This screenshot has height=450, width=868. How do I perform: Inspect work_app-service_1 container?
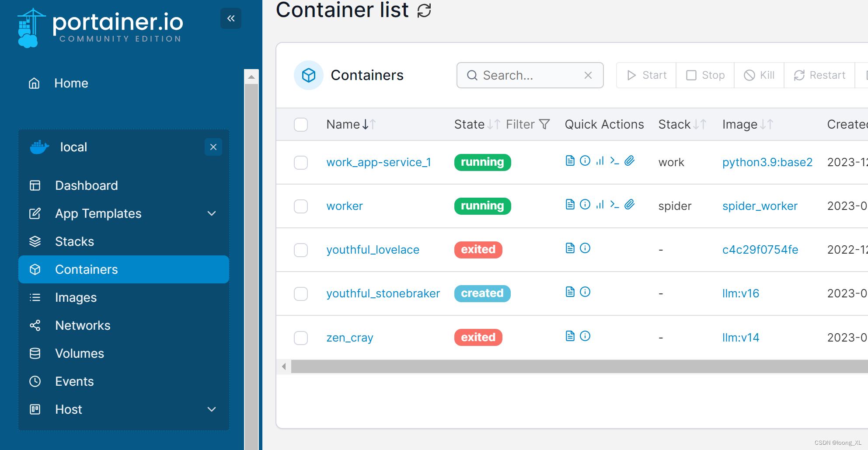tap(585, 161)
